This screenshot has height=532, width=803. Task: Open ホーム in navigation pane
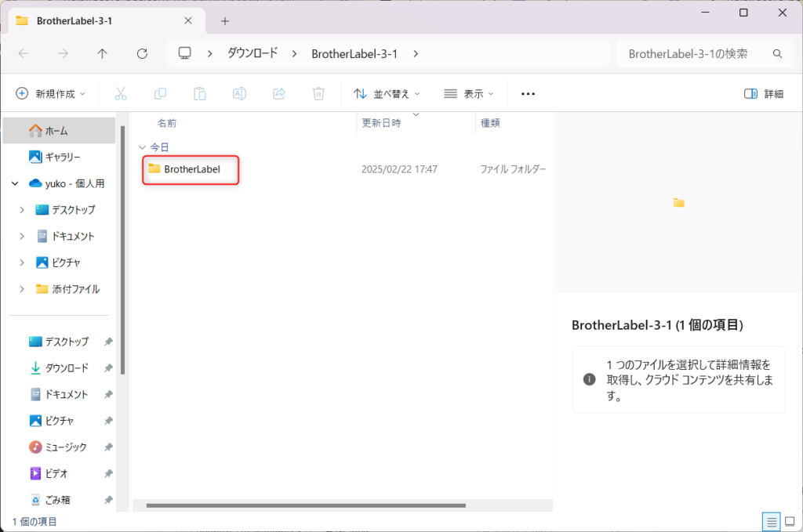pos(59,130)
